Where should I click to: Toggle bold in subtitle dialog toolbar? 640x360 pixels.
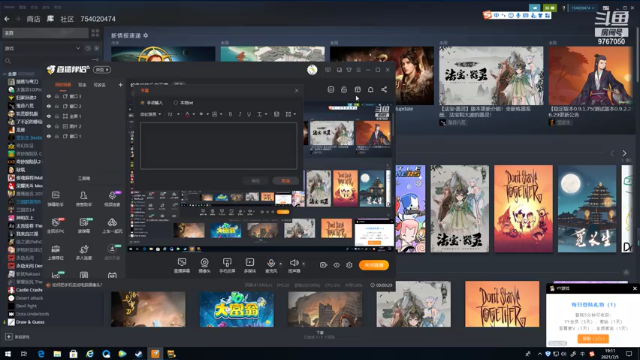[x=230, y=114]
